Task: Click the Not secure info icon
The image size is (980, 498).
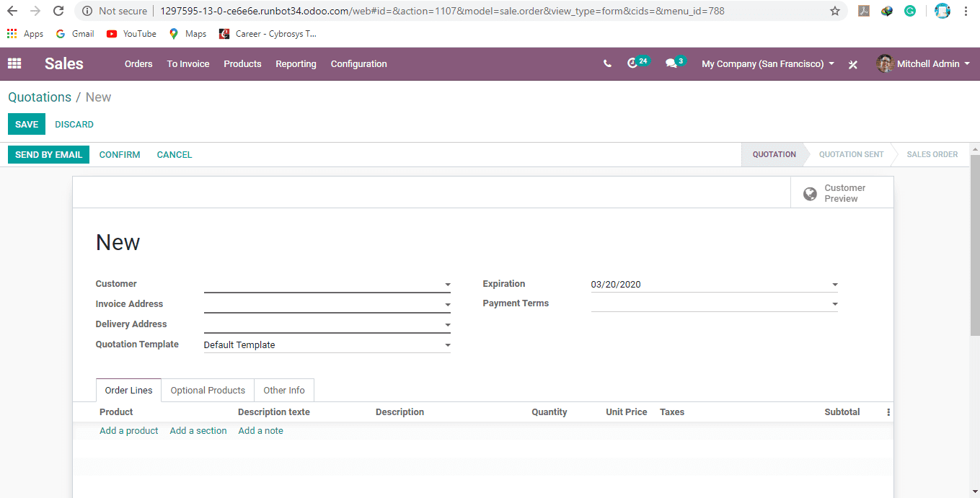Action: point(87,11)
